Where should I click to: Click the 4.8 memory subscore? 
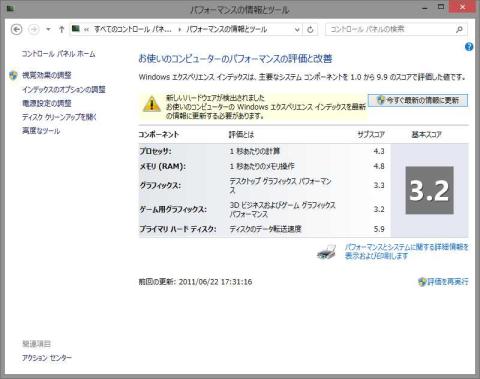click(x=379, y=166)
